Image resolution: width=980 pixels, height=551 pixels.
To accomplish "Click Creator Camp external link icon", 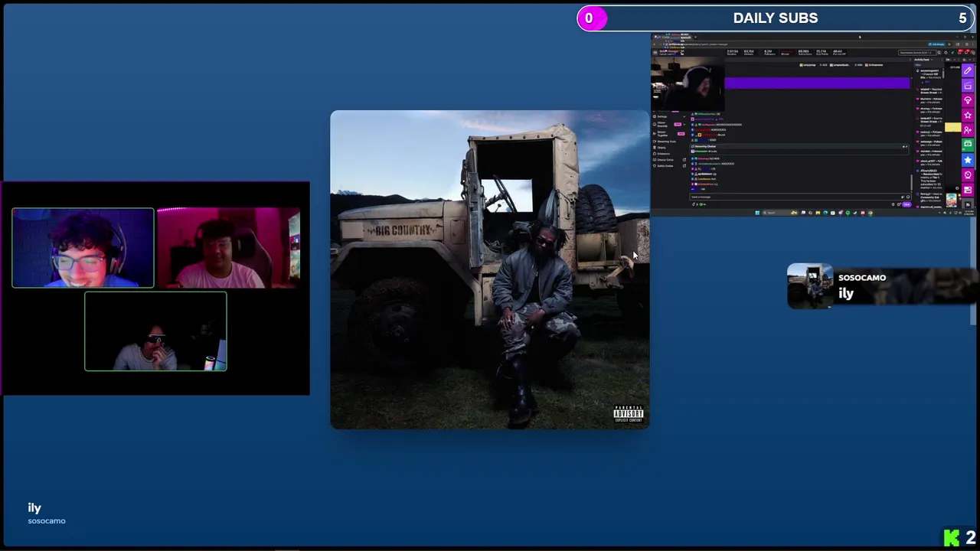I will click(x=684, y=160).
